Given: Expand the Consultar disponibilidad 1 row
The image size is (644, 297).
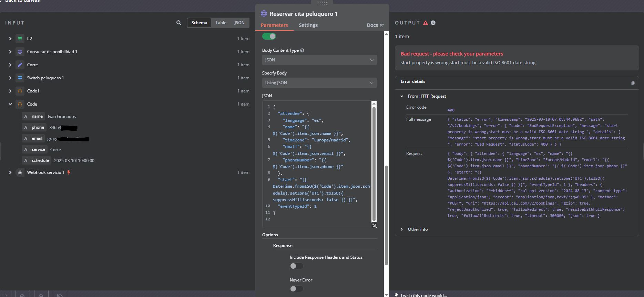Looking at the screenshot, I should 10,52.
